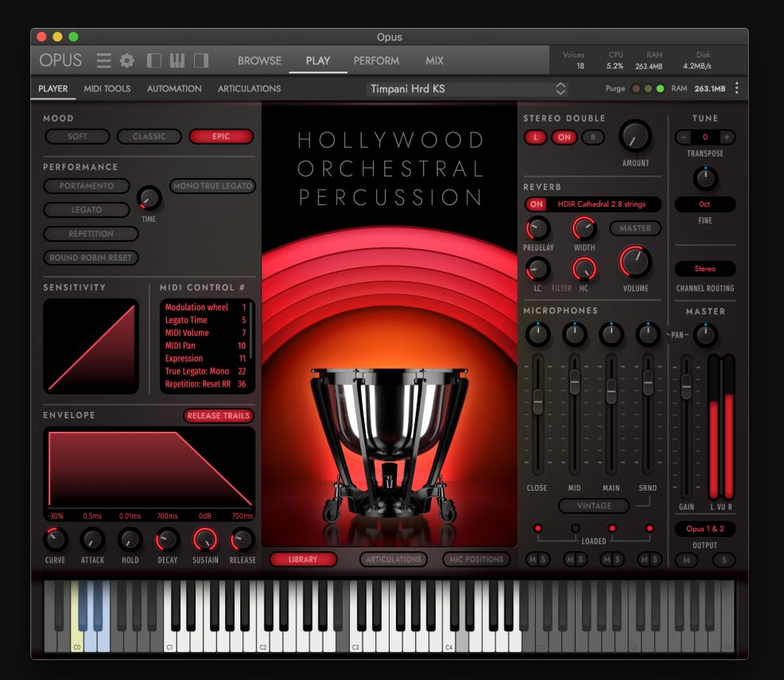The height and width of the screenshot is (680, 784).
Task: Disable the Stereo Double ON toggle
Action: tap(565, 137)
